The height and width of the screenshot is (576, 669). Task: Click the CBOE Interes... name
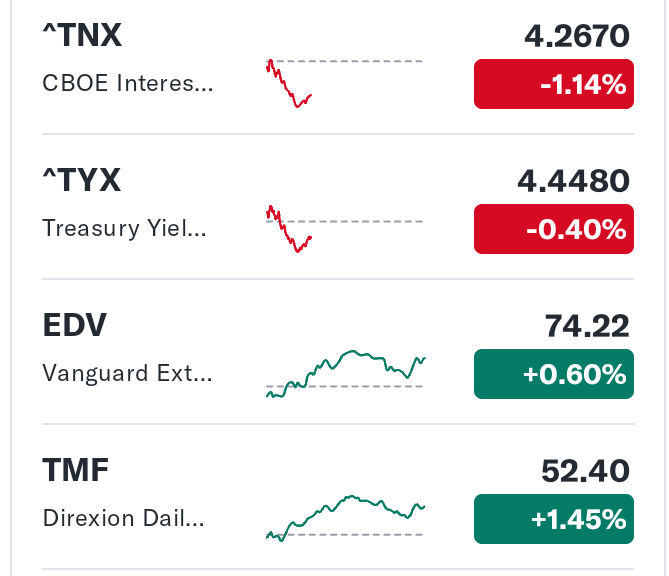(x=128, y=83)
